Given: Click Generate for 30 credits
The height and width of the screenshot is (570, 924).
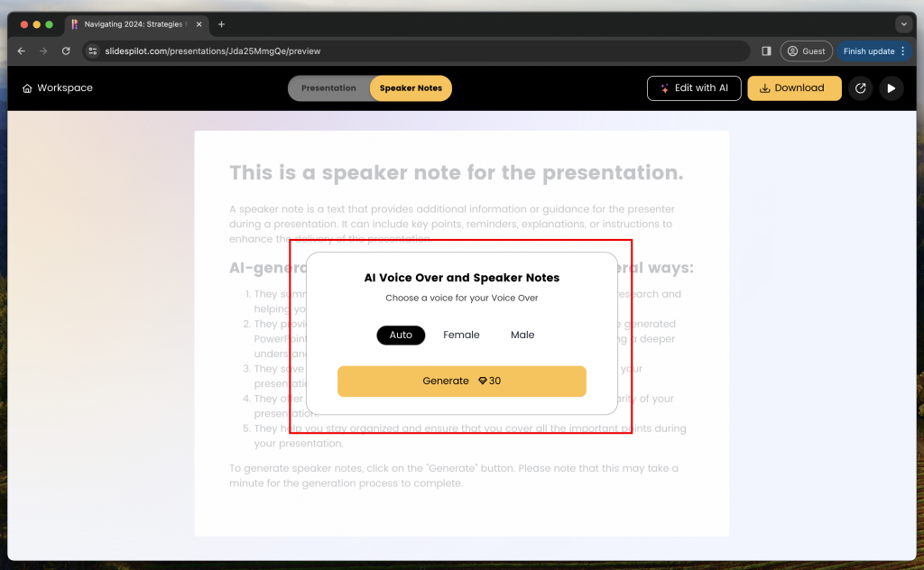Looking at the screenshot, I should (x=461, y=381).
